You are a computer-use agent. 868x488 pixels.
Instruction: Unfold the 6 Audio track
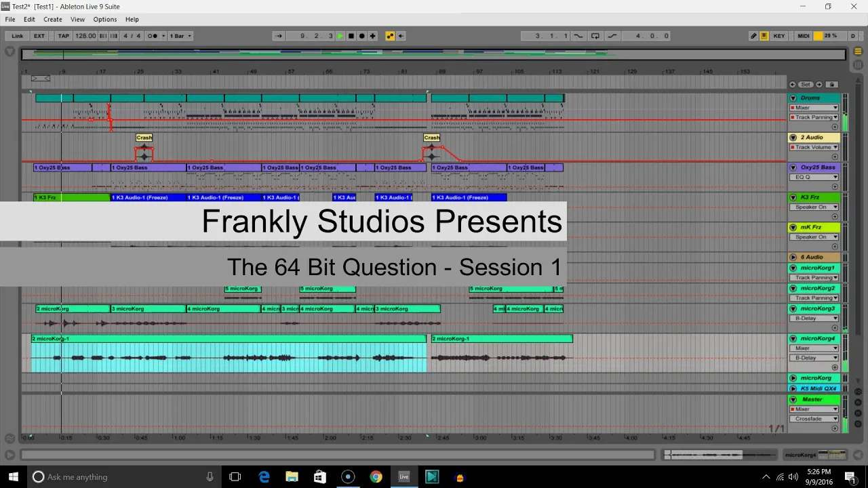[x=793, y=258]
